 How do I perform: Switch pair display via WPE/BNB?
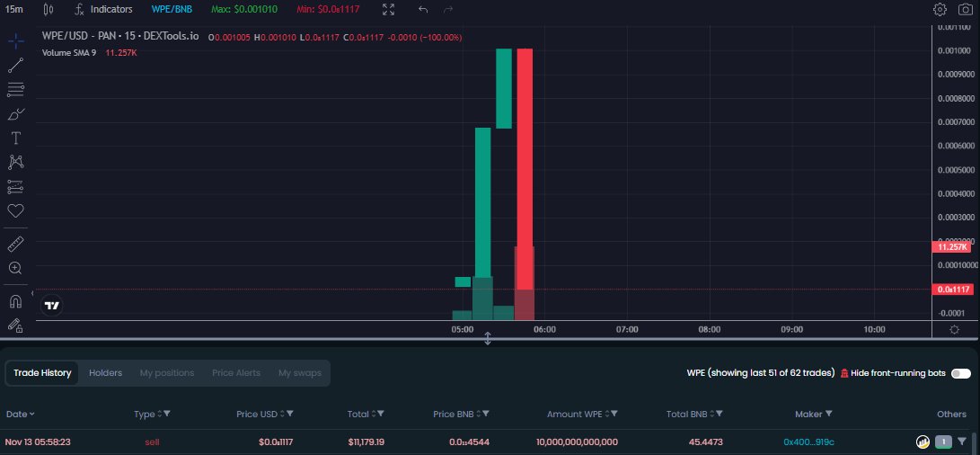(172, 9)
